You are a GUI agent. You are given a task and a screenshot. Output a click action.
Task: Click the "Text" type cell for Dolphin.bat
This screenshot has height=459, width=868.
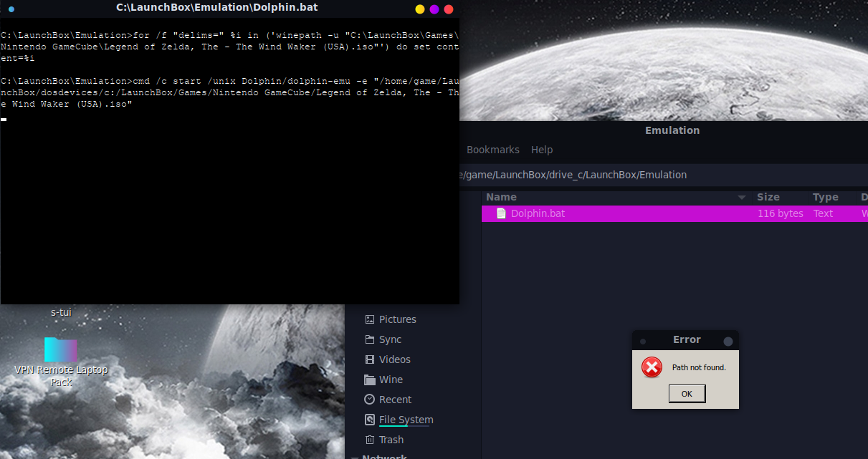click(x=823, y=213)
